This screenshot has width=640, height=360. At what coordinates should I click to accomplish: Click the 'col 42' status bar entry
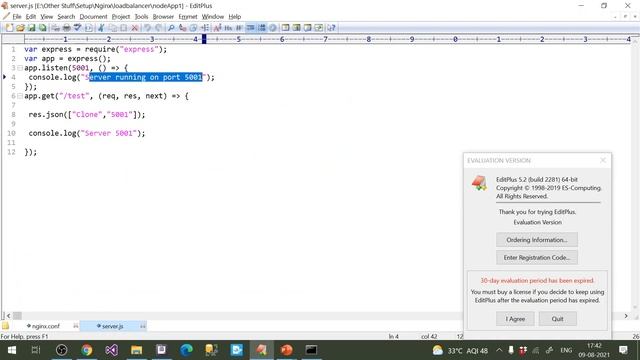tap(429, 336)
